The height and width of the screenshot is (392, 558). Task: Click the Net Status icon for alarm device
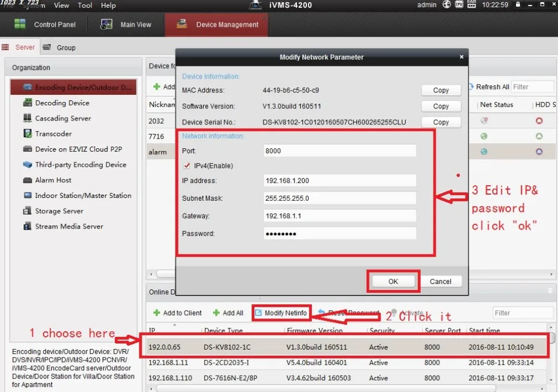484,152
